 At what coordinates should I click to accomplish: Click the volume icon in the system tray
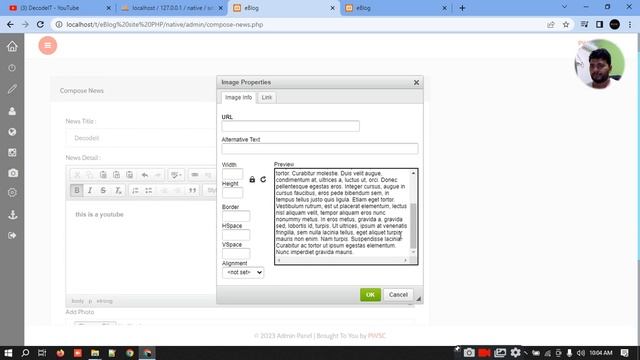[580, 353]
